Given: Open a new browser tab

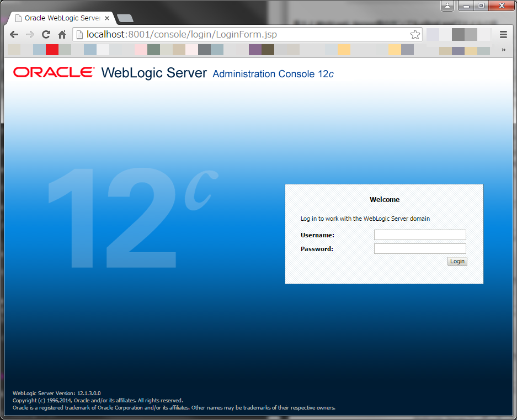Looking at the screenshot, I should (x=125, y=18).
